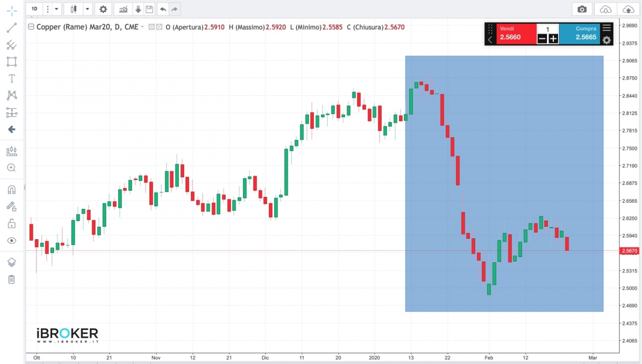Image resolution: width=642 pixels, height=364 pixels.
Task: Open the forecast and position tools
Action: (12, 113)
